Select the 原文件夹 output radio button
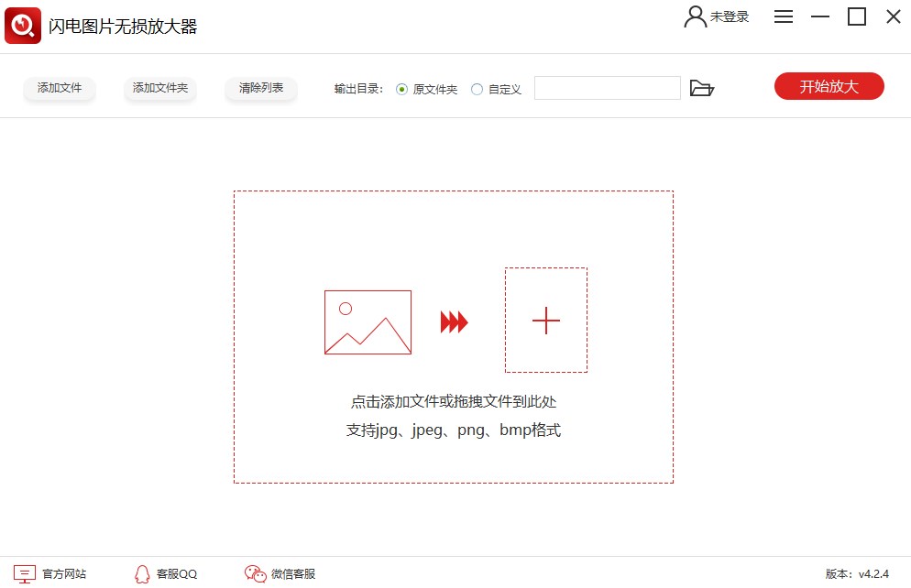The image size is (911, 588). [x=401, y=88]
